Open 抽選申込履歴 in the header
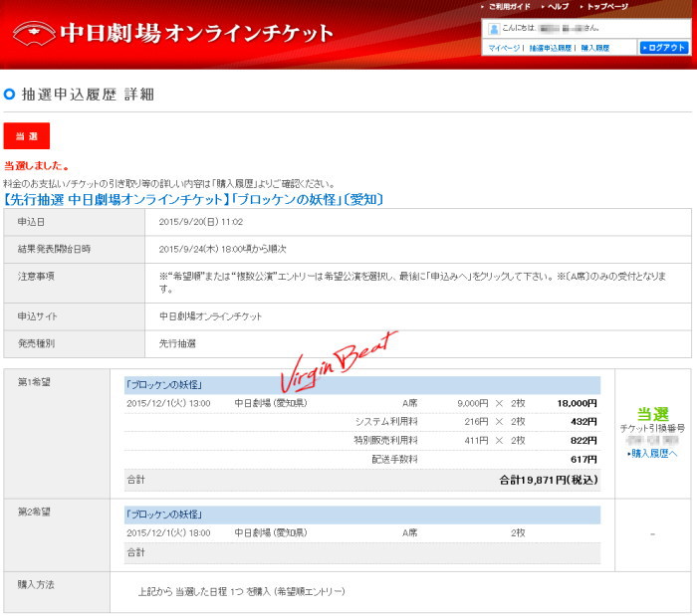Screen dimensions: 697x616 point(550,48)
